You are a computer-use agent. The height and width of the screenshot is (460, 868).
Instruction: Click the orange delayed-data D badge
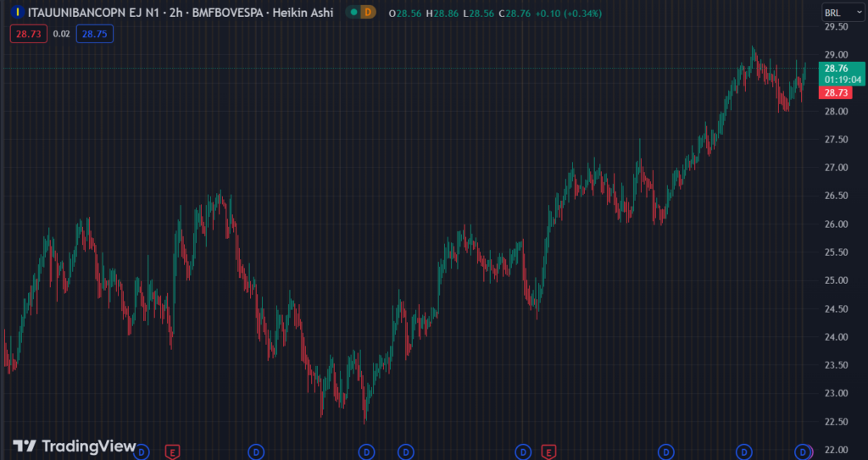click(x=368, y=12)
